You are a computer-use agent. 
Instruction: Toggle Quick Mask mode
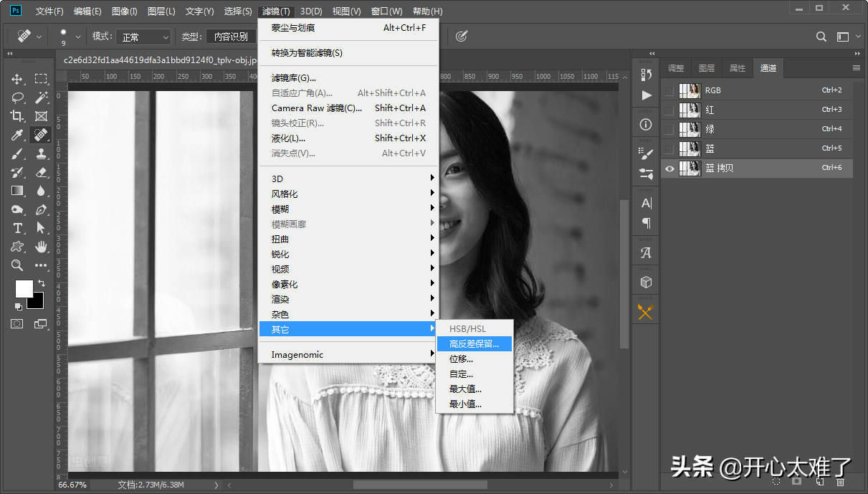tap(17, 324)
